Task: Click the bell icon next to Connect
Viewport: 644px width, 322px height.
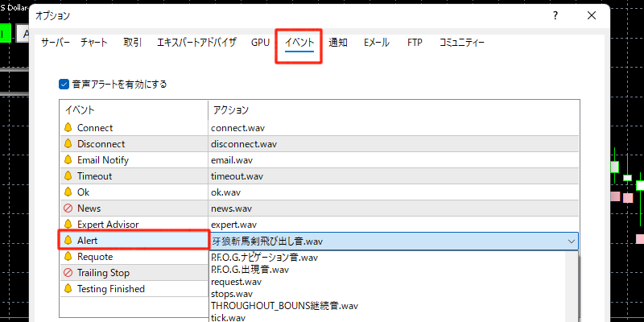Action: [68, 128]
